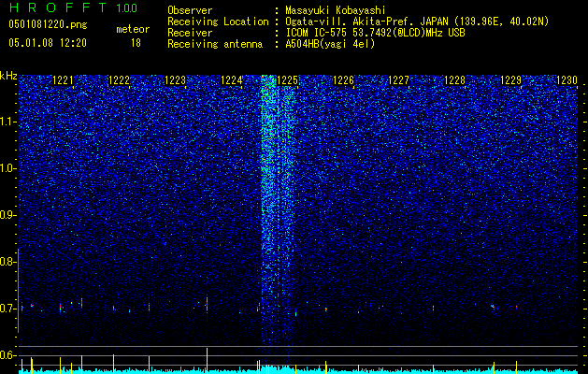The width and height of the screenshot is (588, 374).
Task: Click the 0.6 kHz axis label
Action: point(7,355)
